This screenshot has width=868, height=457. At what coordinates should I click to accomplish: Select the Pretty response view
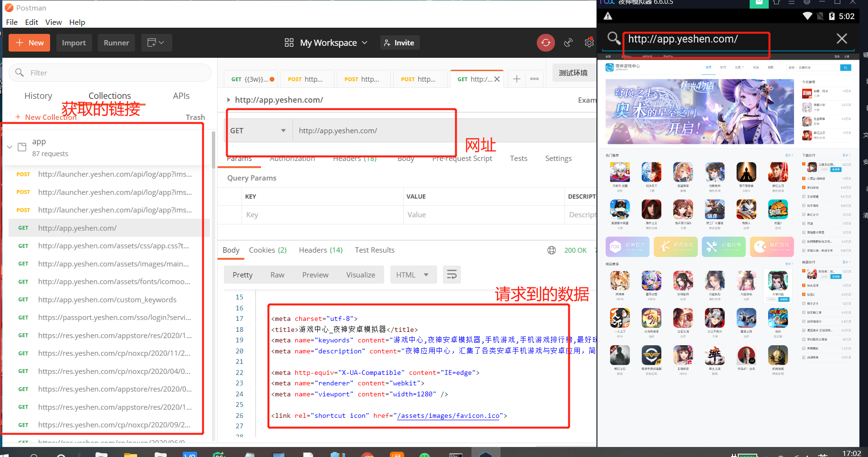click(x=242, y=275)
